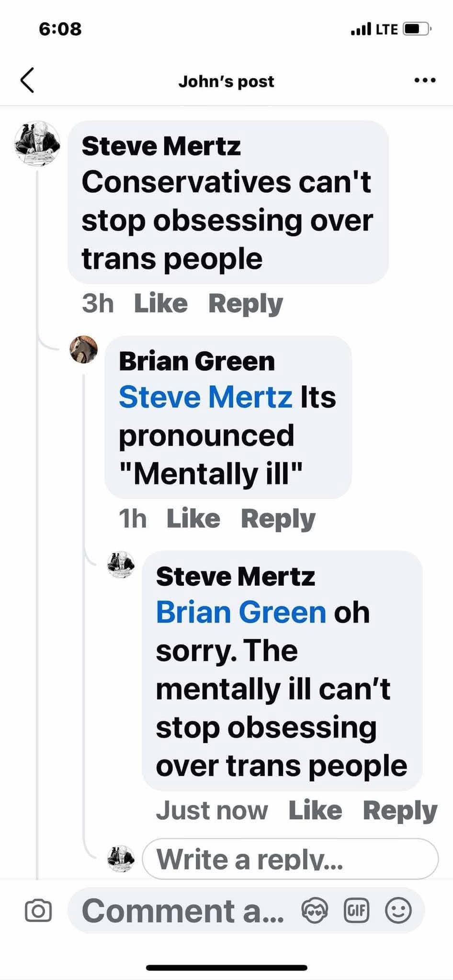Reply to Brian Green's comment
This screenshot has width=453, height=980.
(278, 519)
